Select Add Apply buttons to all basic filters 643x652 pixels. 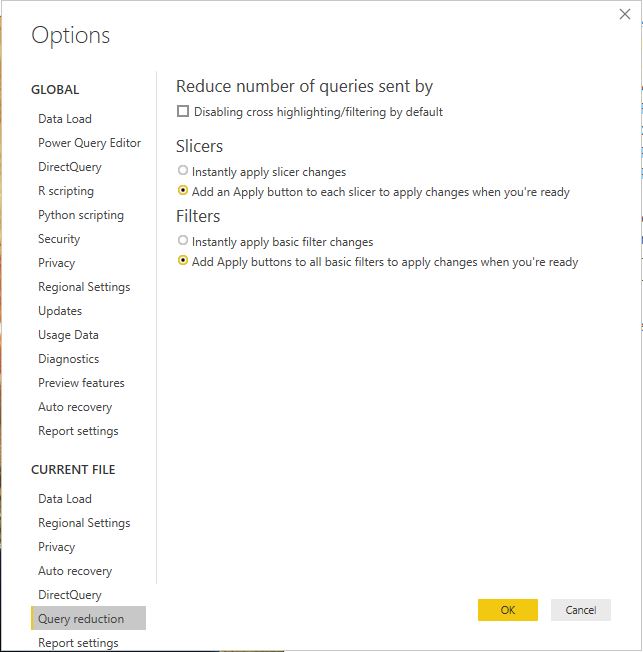183,261
